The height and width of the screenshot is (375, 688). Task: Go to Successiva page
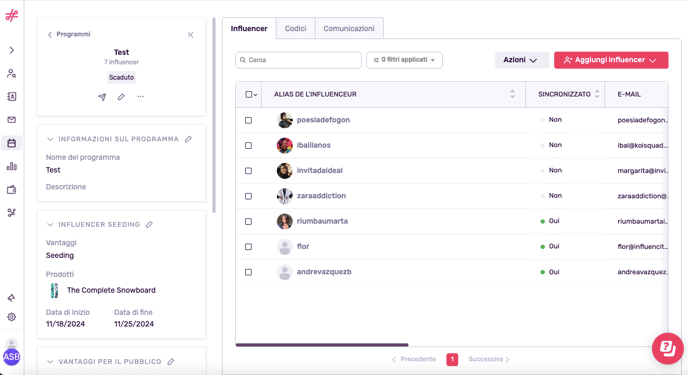point(489,359)
